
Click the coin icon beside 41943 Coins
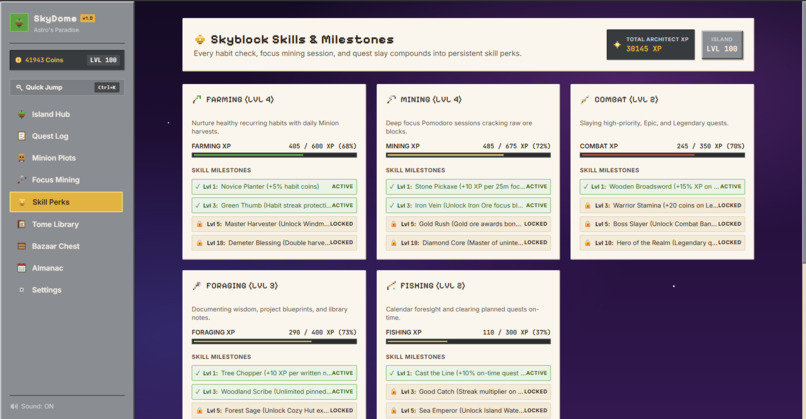tap(19, 60)
